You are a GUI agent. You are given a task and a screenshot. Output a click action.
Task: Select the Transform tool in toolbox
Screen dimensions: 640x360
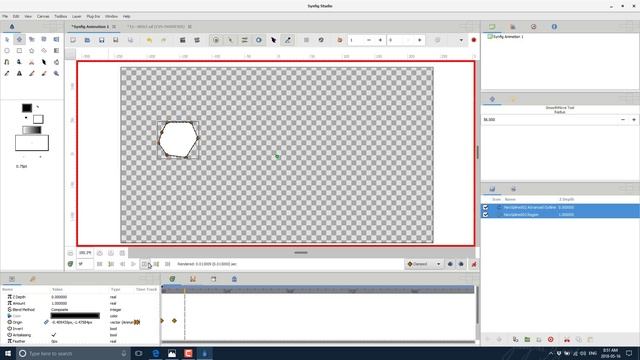coord(7,40)
